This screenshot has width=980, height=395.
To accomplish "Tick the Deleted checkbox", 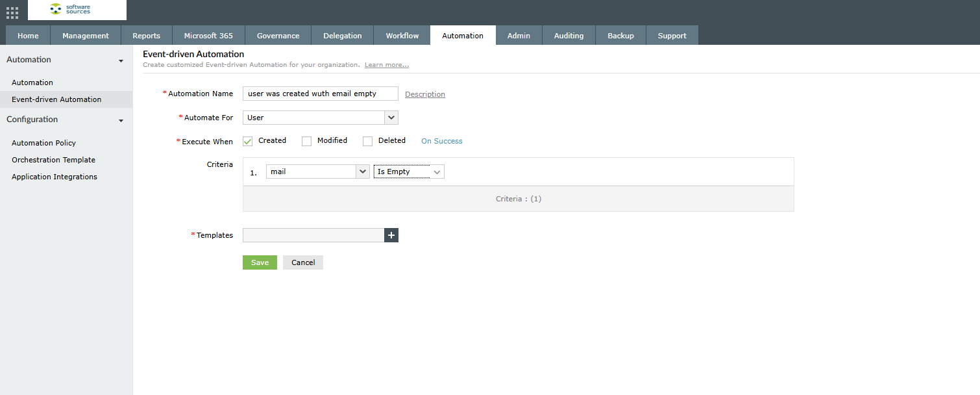I will click(368, 141).
